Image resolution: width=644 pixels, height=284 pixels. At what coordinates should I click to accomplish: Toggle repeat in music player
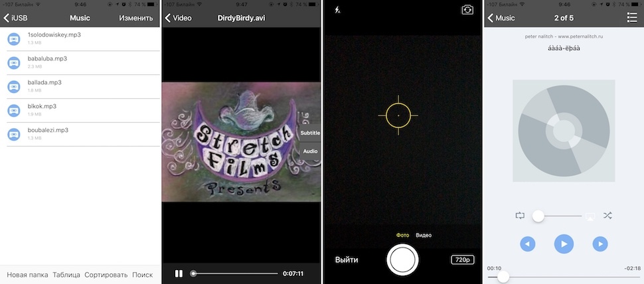click(520, 216)
